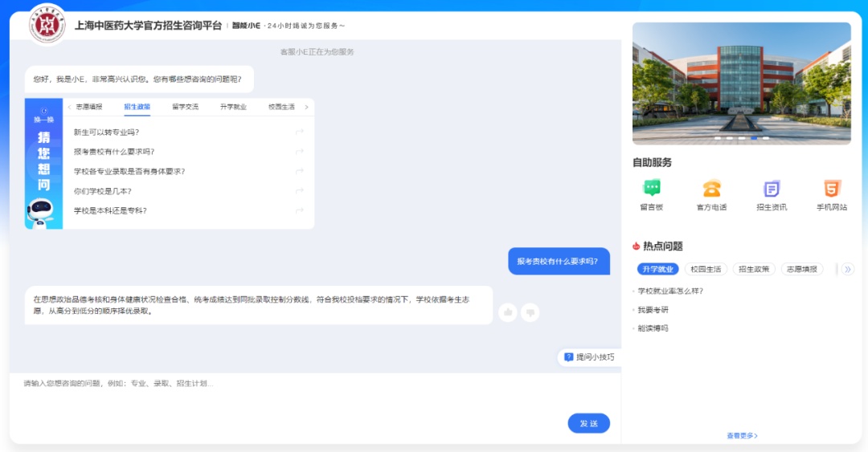868x452 pixels.
Task: Click the 换一换 refresh icon
Action: [x=43, y=112]
